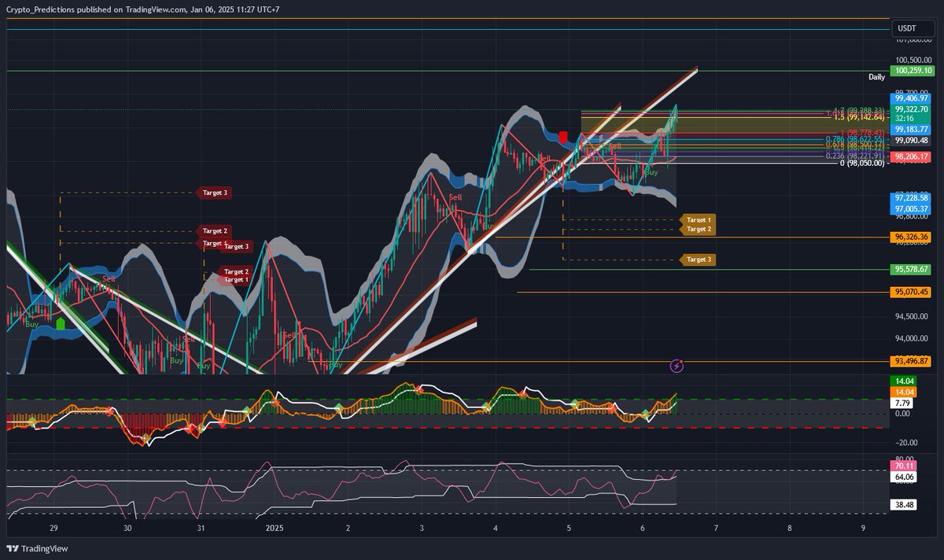Click the 9 date on time axis
Image resolution: width=944 pixels, height=560 pixels.
863,529
